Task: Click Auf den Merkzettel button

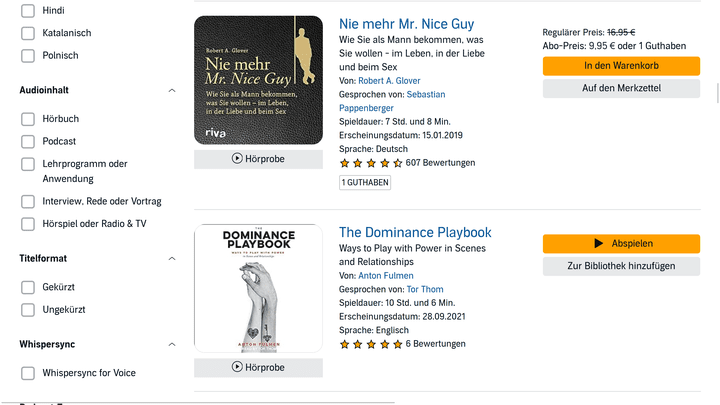Action: point(621,88)
